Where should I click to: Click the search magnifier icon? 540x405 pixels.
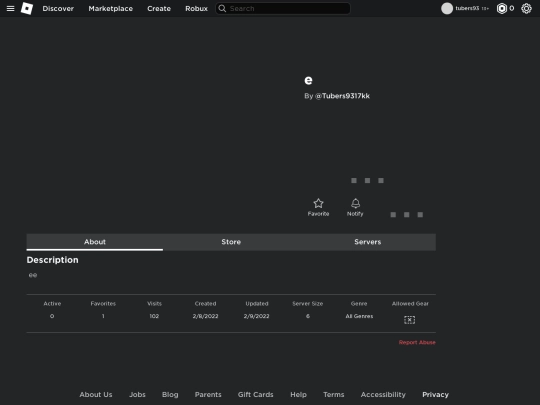coord(222,8)
